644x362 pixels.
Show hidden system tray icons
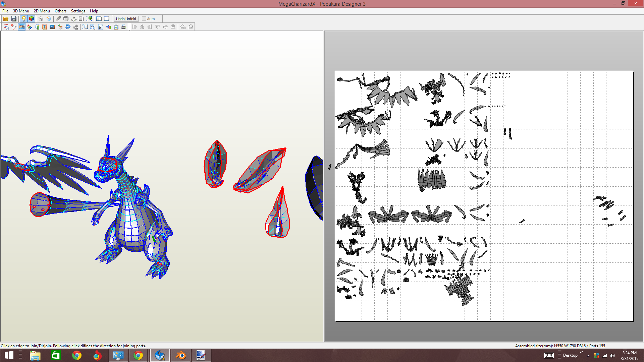[588, 356]
